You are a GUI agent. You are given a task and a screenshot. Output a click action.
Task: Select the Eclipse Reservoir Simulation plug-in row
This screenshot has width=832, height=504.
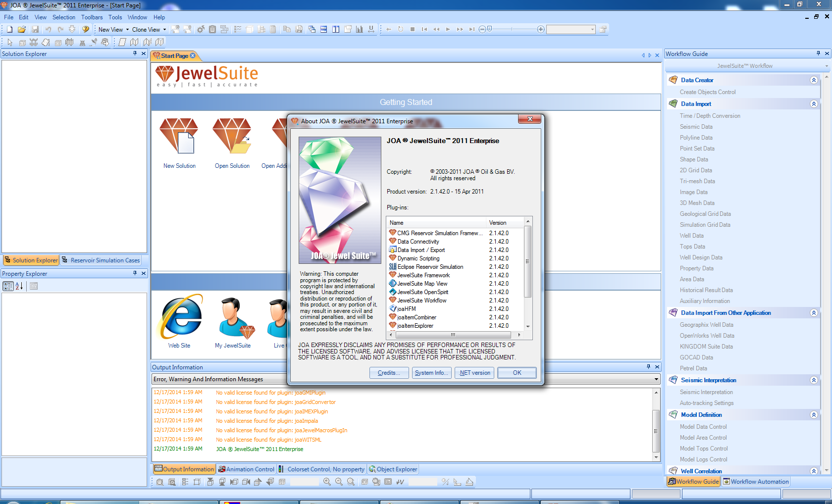pos(455,267)
